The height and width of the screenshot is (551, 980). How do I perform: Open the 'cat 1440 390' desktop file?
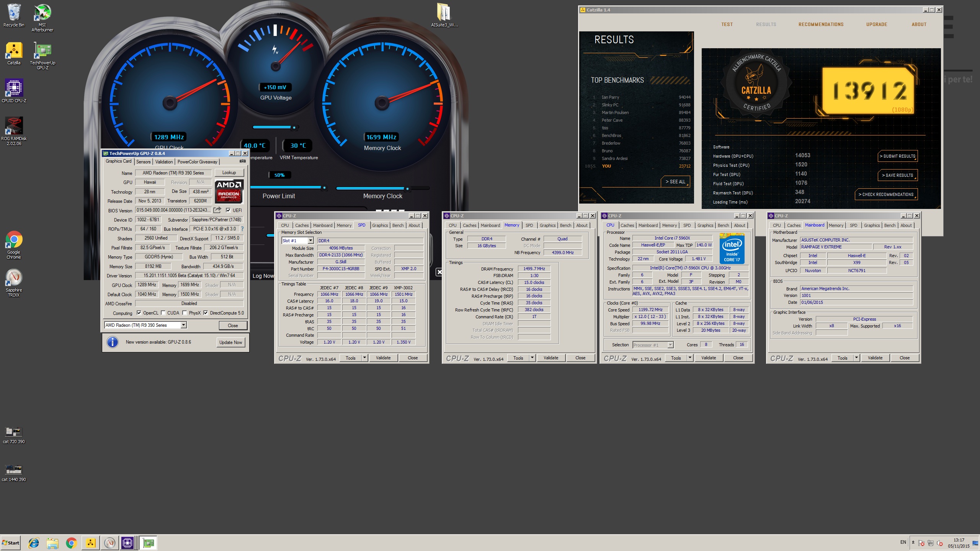click(x=14, y=473)
